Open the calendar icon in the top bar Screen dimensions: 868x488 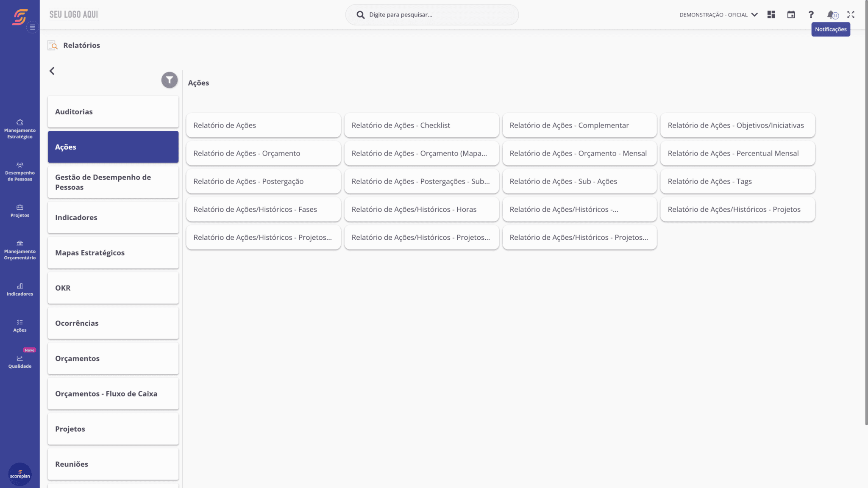click(791, 14)
